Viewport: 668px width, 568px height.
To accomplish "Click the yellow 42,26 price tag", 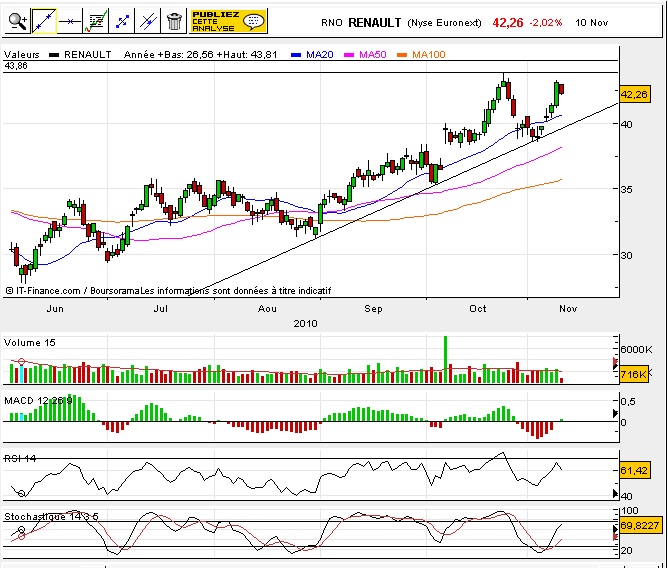I will click(634, 94).
